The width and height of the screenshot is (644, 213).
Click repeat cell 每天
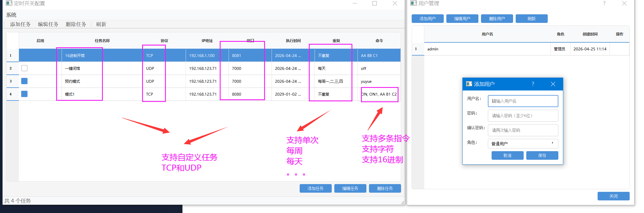point(336,68)
